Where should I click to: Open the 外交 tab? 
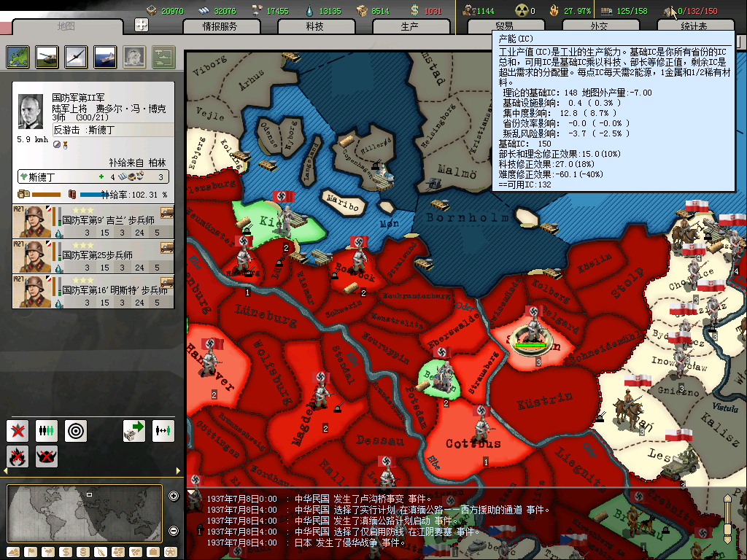click(x=600, y=27)
